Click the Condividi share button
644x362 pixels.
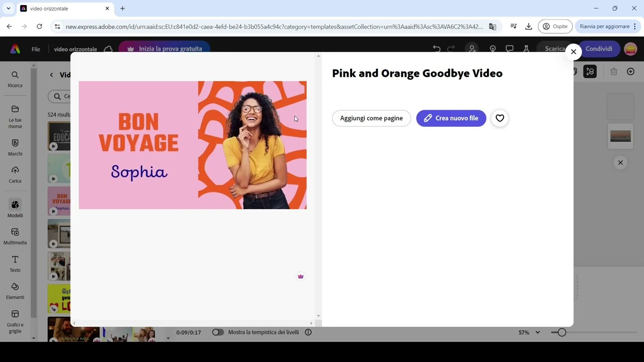[599, 49]
